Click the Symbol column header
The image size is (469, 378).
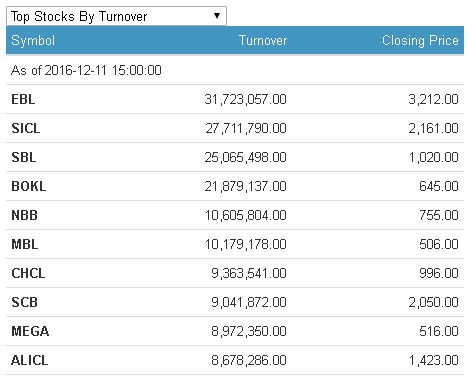pos(33,41)
